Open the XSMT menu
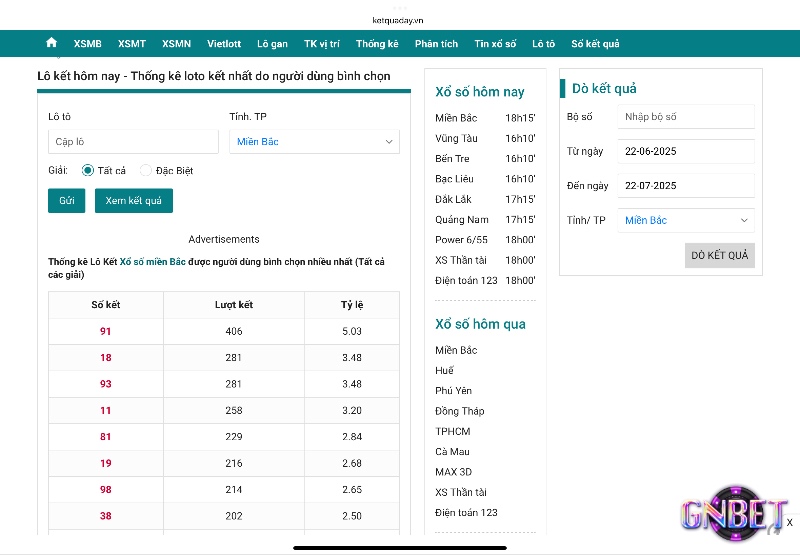 pos(132,44)
